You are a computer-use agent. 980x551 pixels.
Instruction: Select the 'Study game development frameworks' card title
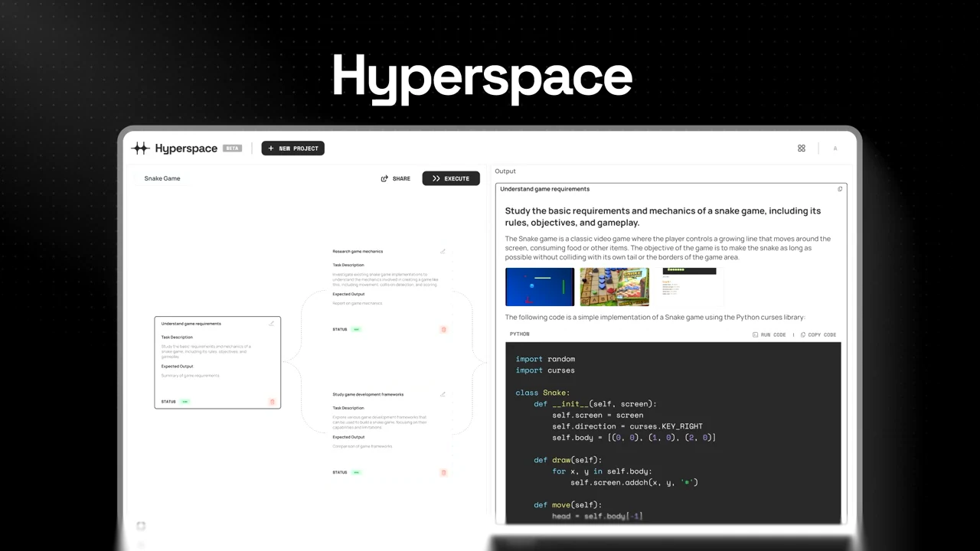coord(367,394)
